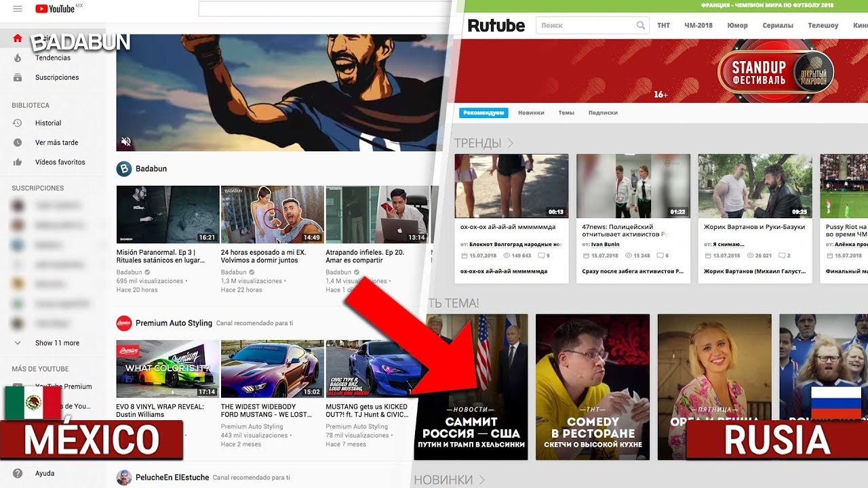Screen dimensions: 868x488
Task: Open ТНТ in Rutube top menu
Action: coord(664,26)
